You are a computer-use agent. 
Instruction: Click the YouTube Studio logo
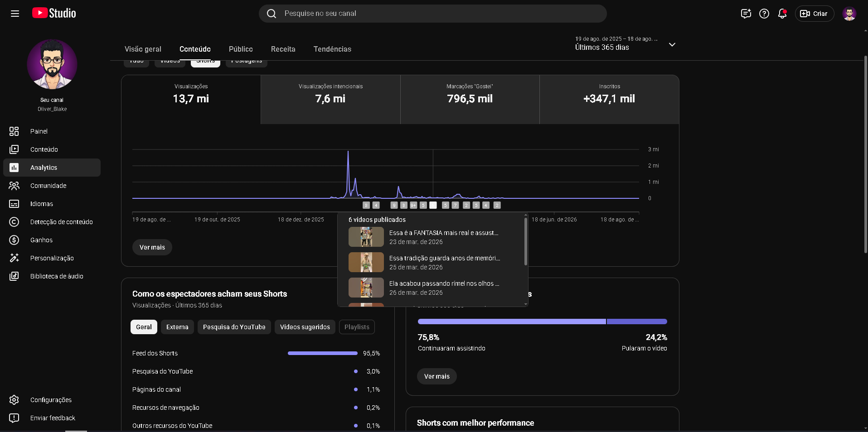[x=54, y=13]
